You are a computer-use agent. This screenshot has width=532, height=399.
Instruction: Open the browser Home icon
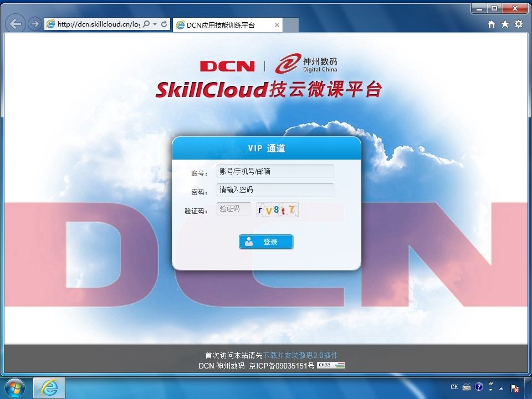click(x=492, y=24)
